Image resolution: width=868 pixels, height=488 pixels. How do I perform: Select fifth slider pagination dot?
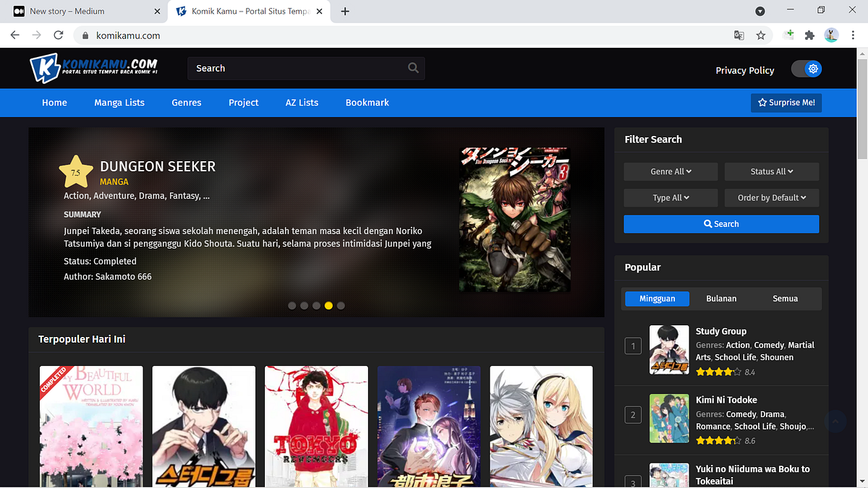(341, 306)
